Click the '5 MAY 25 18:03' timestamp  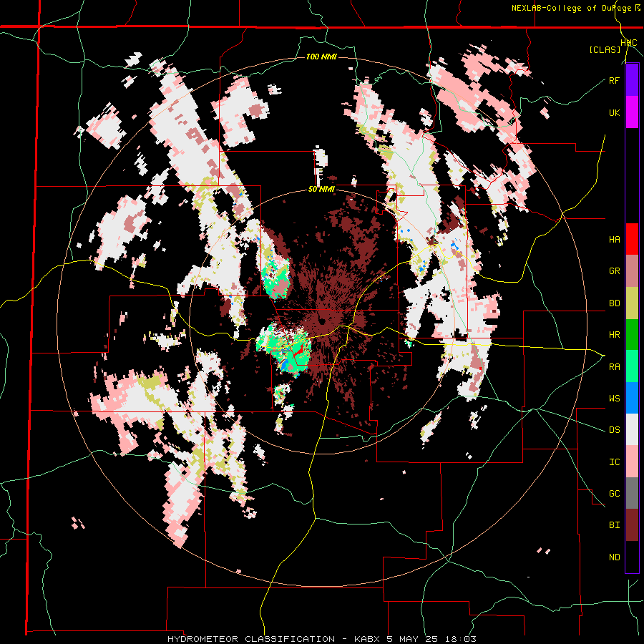[431, 639]
